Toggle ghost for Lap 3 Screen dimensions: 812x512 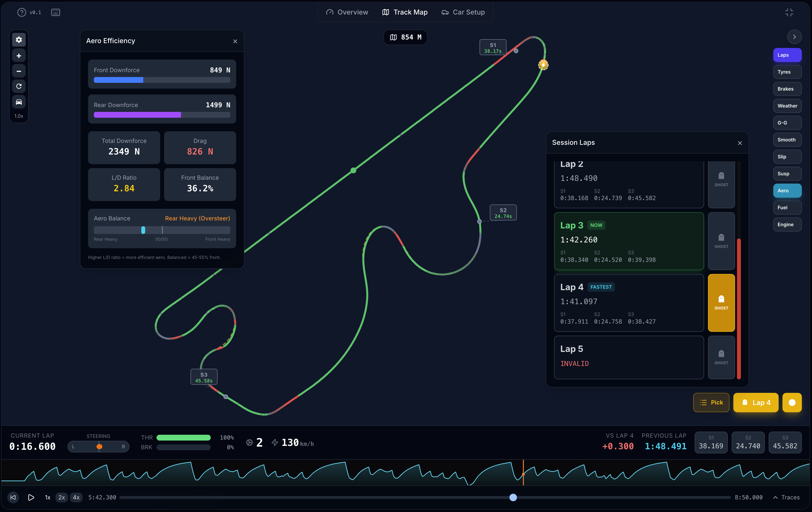point(721,241)
